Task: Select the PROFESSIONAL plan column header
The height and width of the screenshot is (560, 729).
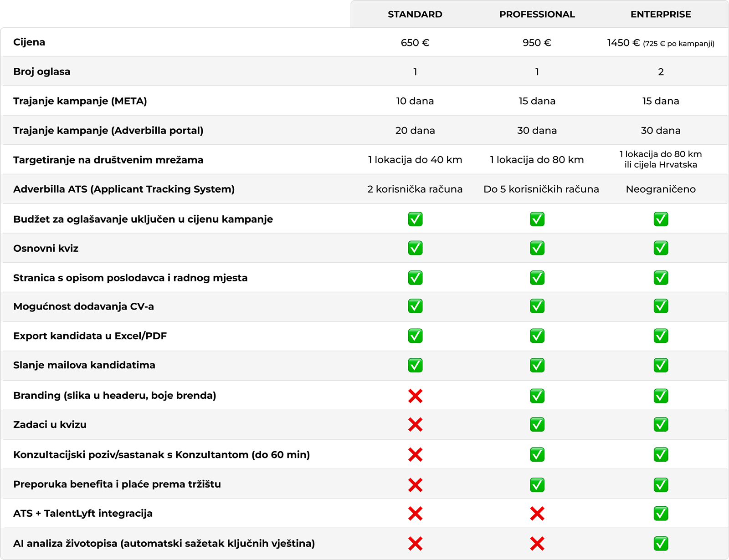Action: [x=537, y=15]
